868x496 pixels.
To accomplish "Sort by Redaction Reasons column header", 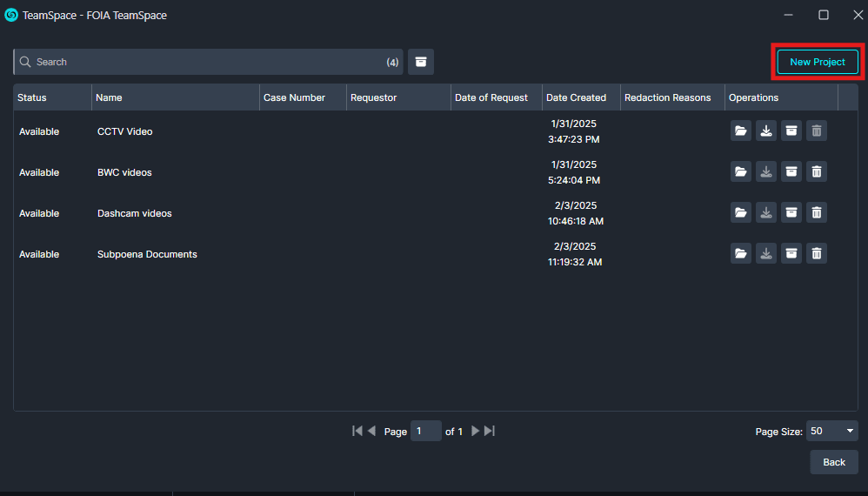I will (x=672, y=97).
